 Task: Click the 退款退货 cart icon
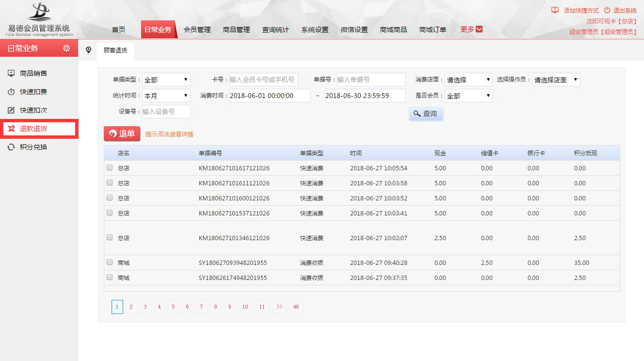[x=11, y=129]
